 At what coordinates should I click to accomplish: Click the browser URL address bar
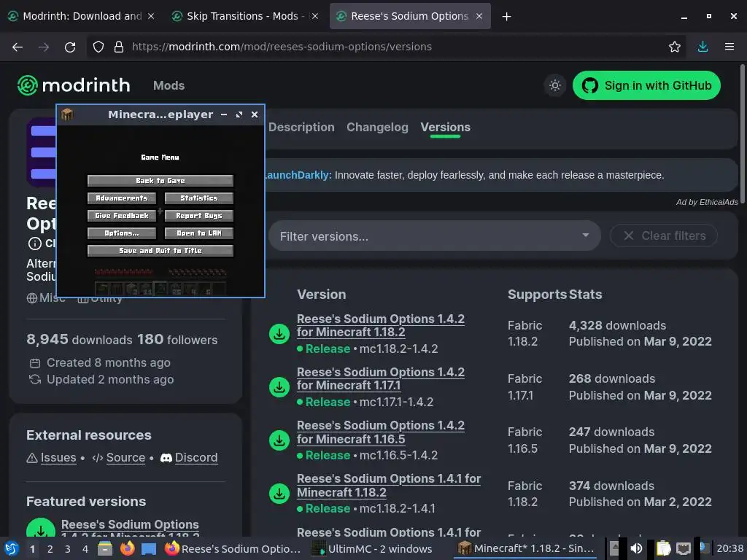(386, 47)
